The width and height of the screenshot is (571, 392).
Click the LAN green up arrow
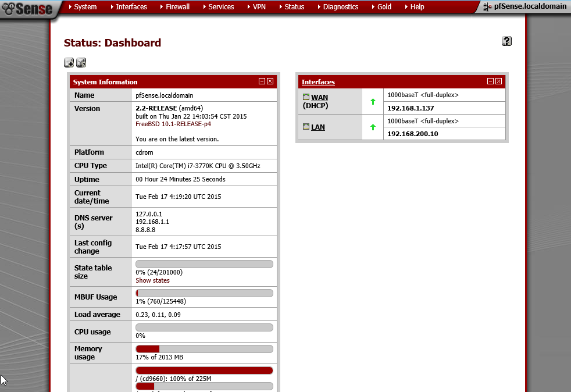(x=373, y=127)
